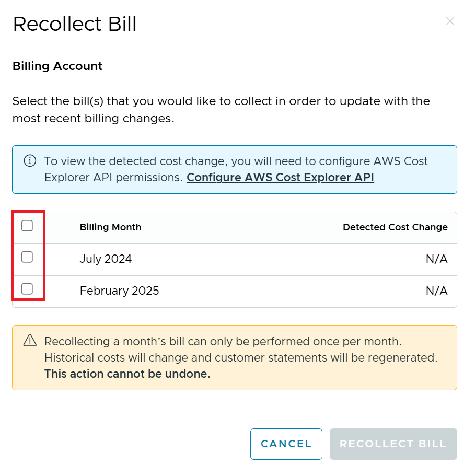This screenshot has height=476, width=464.
Task: Check the July 2024 checkbox
Action: (27, 257)
